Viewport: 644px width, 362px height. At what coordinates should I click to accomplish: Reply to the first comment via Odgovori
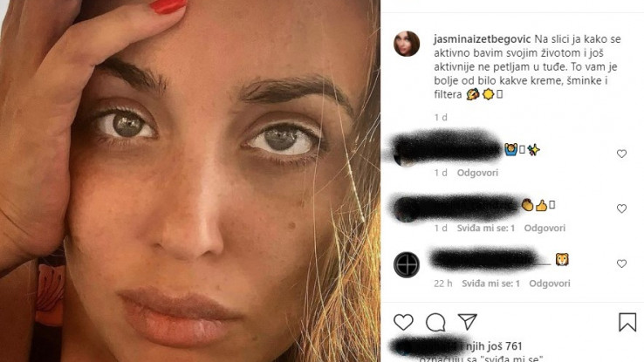477,173
